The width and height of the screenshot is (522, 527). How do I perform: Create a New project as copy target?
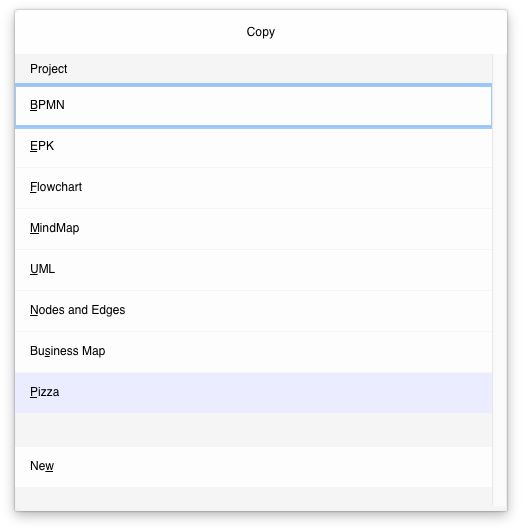[x=253, y=467]
